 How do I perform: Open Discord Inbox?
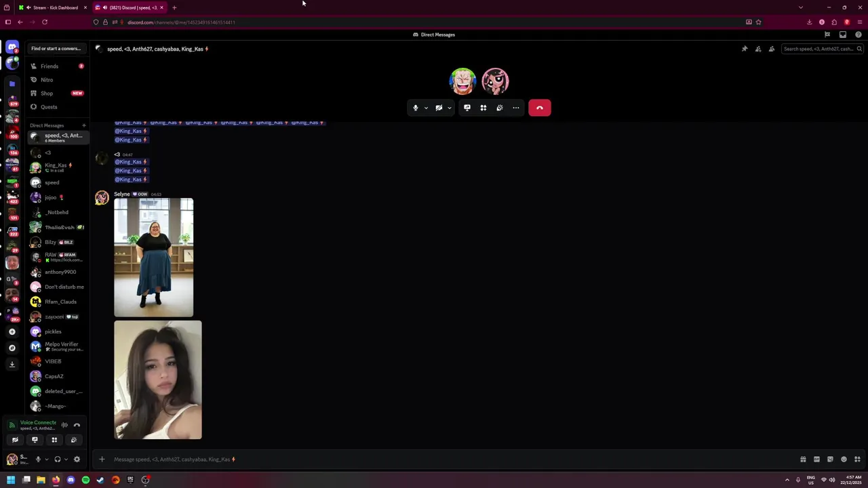(843, 35)
